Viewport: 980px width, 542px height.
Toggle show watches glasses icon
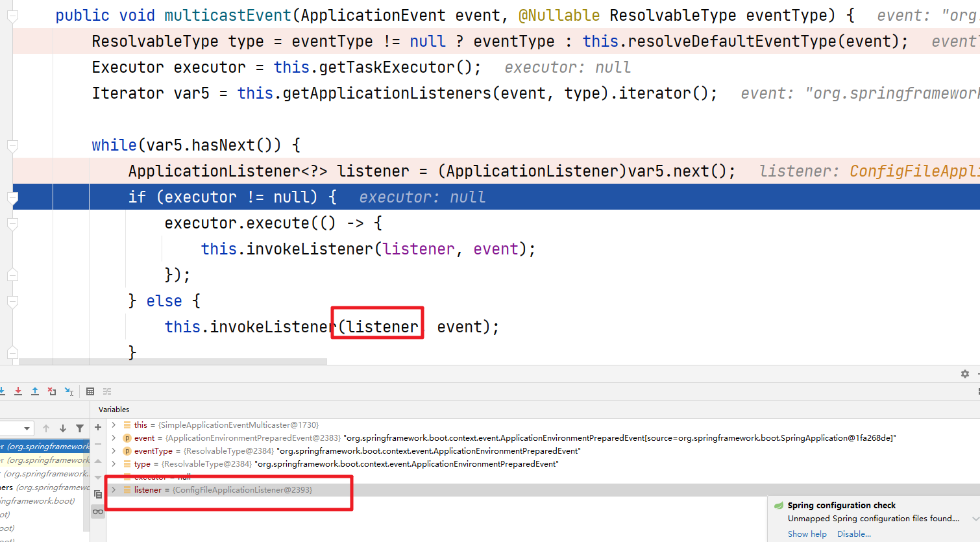(98, 511)
